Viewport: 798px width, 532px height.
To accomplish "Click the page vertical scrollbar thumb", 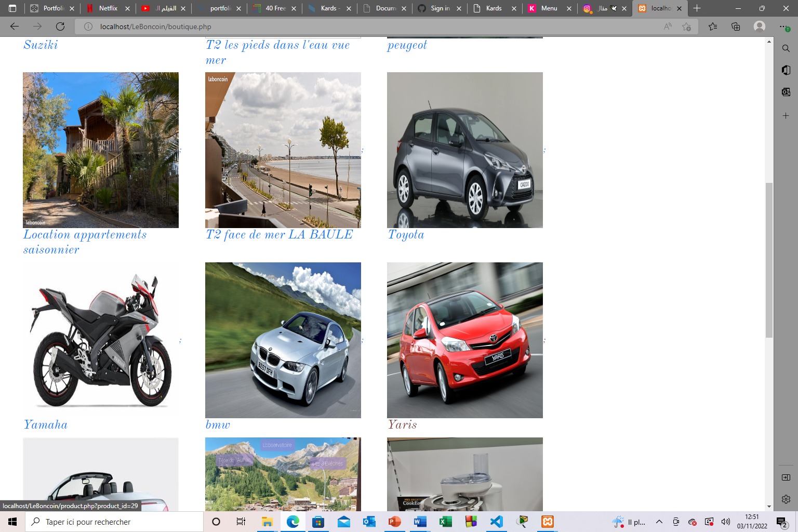I will click(x=769, y=260).
